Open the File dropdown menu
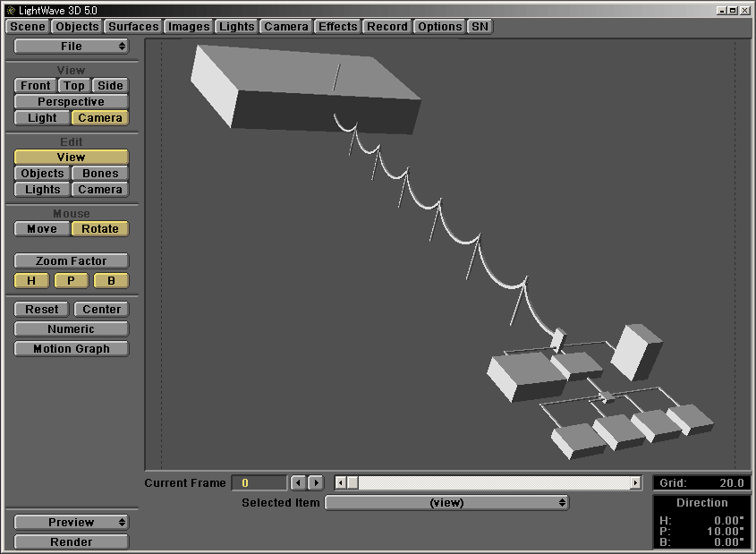Image resolution: width=756 pixels, height=554 pixels. [72, 47]
